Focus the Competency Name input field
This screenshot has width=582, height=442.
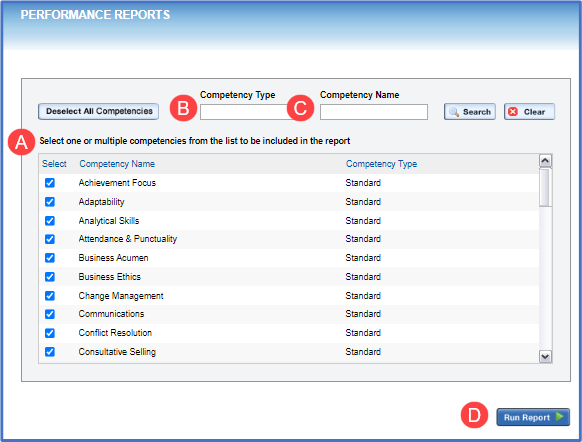374,112
